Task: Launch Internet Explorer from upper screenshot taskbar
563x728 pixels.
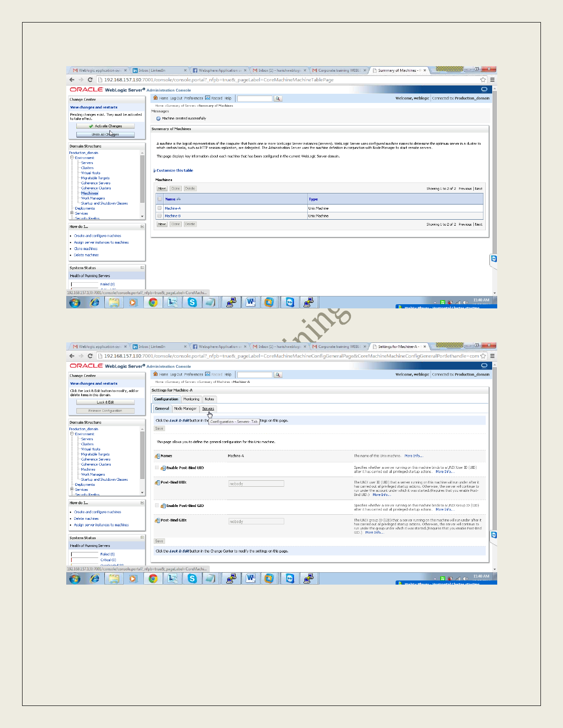Action: pyautogui.click(x=95, y=302)
